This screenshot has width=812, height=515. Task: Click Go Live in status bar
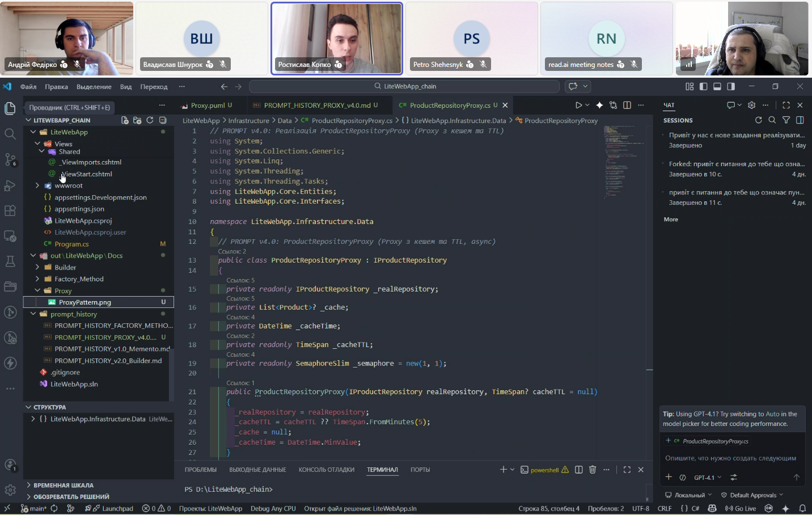[x=741, y=508]
